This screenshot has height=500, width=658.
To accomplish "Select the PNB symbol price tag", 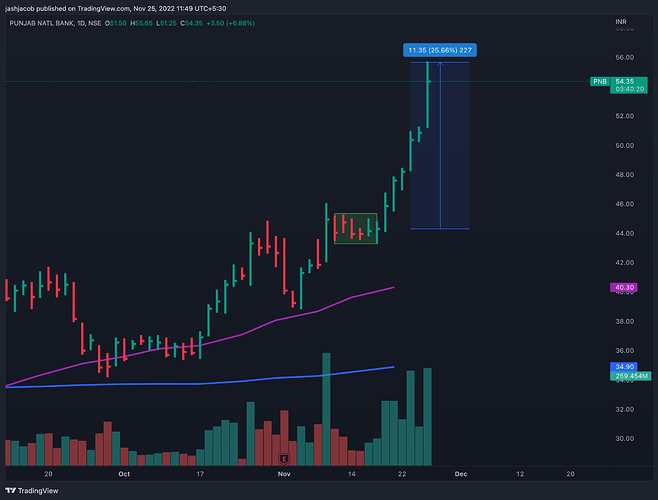I will tap(599, 81).
